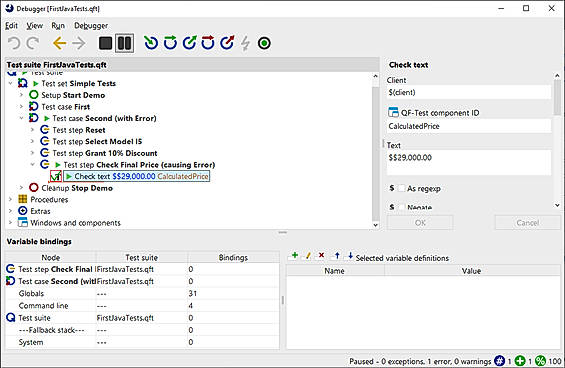Click the red Cleanup Stop Demo circle icon
The height and width of the screenshot is (368, 565).
[x=34, y=188]
